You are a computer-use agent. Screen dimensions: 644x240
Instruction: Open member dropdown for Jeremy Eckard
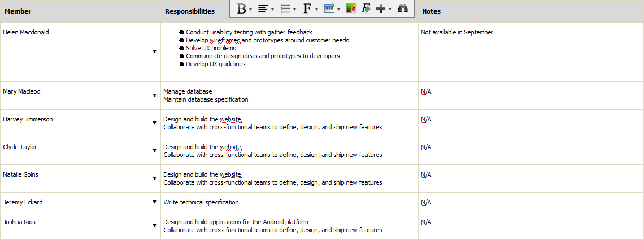pos(154,202)
